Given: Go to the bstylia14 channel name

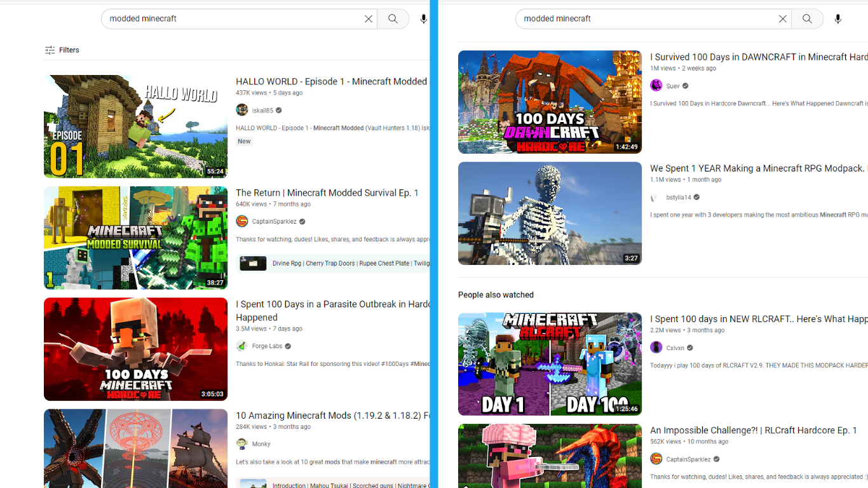Looking at the screenshot, I should pos(679,198).
